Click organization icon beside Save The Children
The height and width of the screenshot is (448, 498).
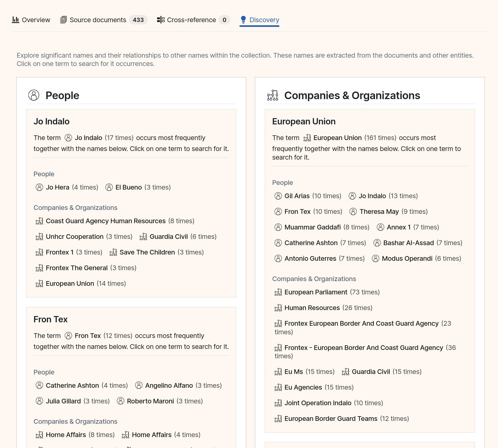click(x=113, y=252)
